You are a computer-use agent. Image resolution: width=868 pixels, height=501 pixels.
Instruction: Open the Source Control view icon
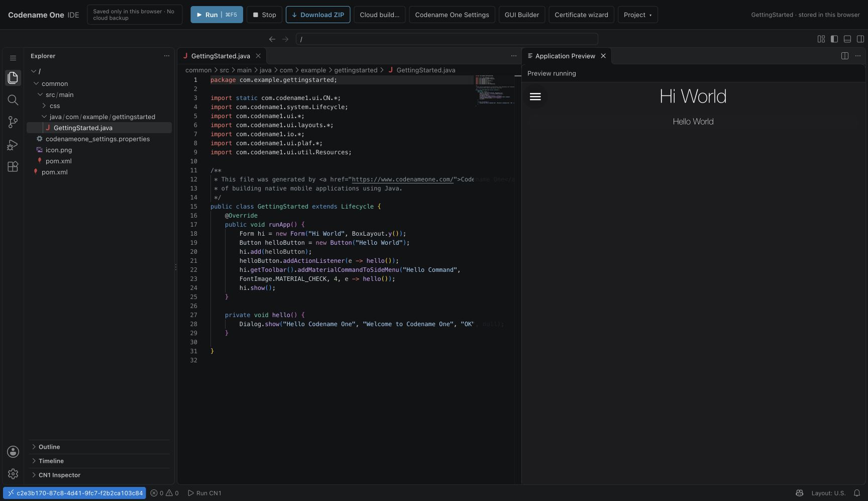click(13, 122)
